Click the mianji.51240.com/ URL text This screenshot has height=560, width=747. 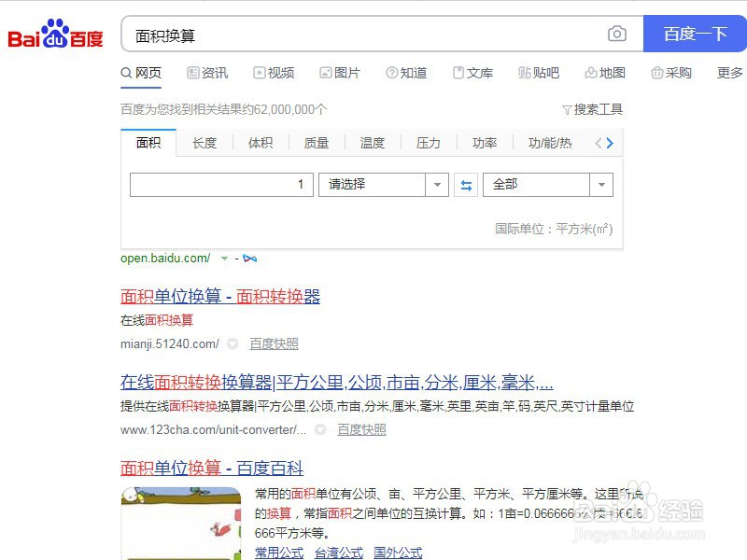170,343
